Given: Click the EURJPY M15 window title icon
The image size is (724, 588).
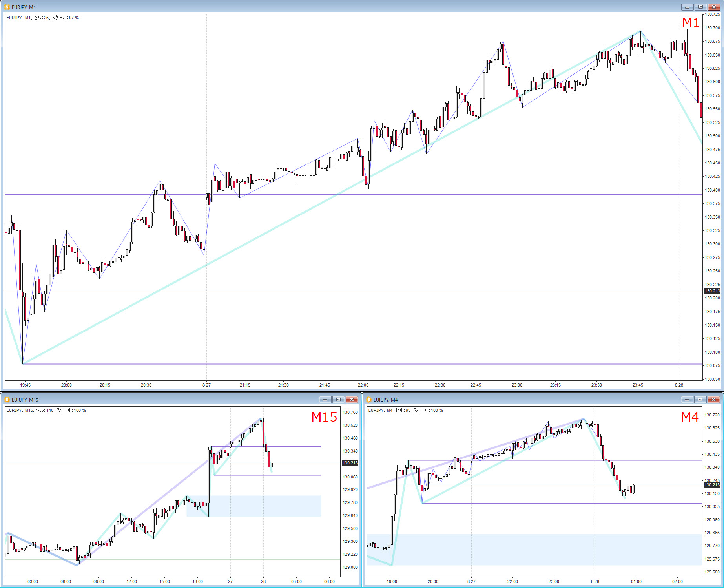Looking at the screenshot, I should pos(7,400).
